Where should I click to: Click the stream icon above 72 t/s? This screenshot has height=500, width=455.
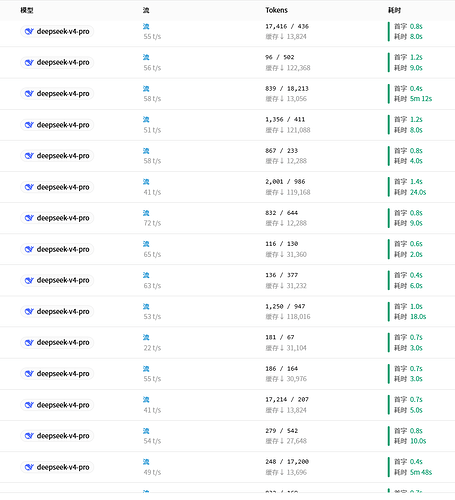[146, 213]
